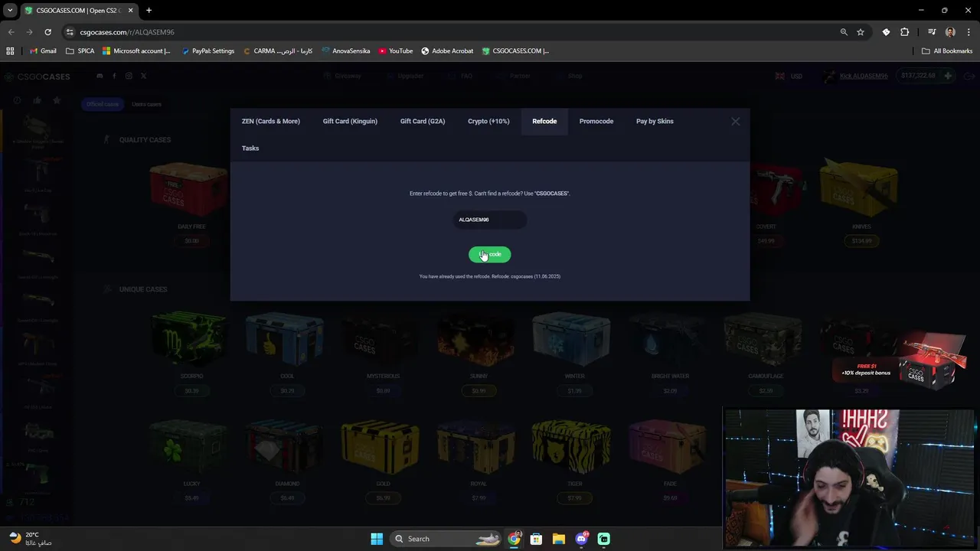Open the AnovaSensika bookmark
Viewport: 980px width, 551px height.
coord(346,51)
